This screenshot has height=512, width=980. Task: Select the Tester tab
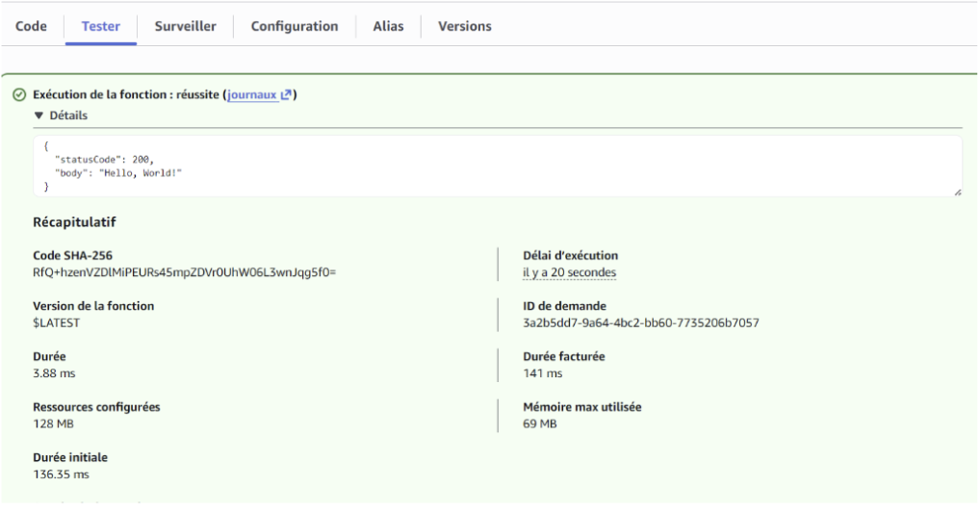(x=101, y=26)
